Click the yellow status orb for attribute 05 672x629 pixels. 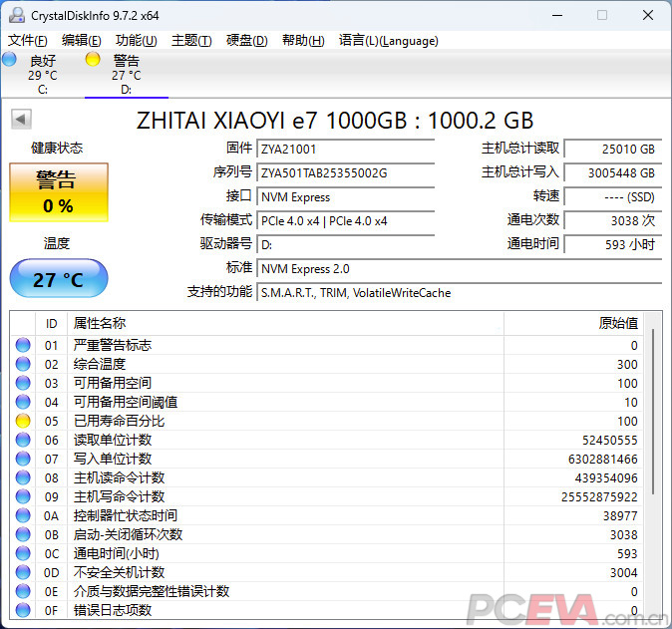[23, 421]
